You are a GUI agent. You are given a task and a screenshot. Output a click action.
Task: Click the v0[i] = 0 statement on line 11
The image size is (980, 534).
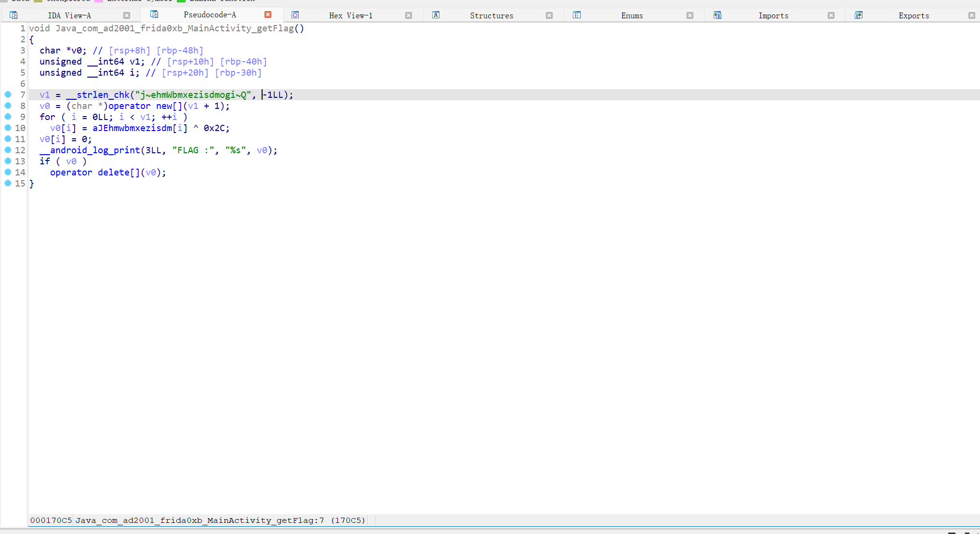tap(66, 139)
